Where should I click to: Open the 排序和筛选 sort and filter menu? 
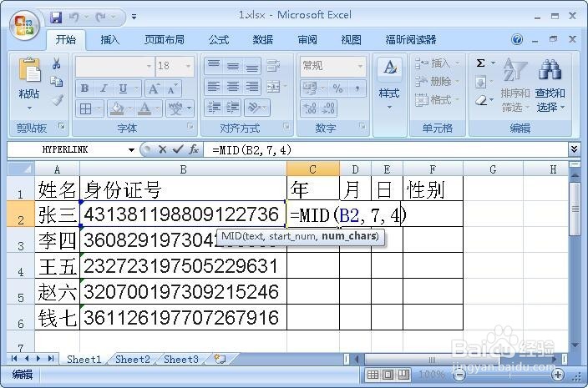click(514, 84)
